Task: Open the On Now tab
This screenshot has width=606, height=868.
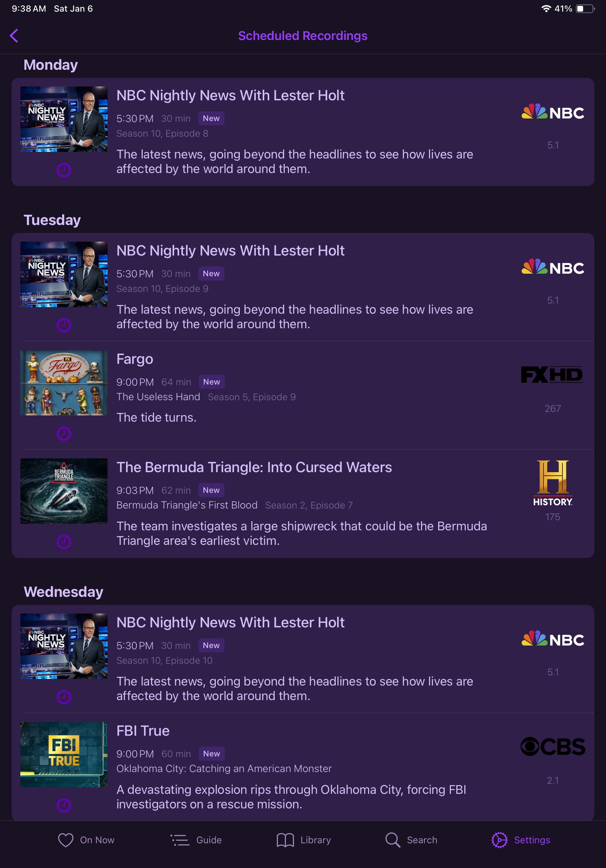Action: click(86, 840)
